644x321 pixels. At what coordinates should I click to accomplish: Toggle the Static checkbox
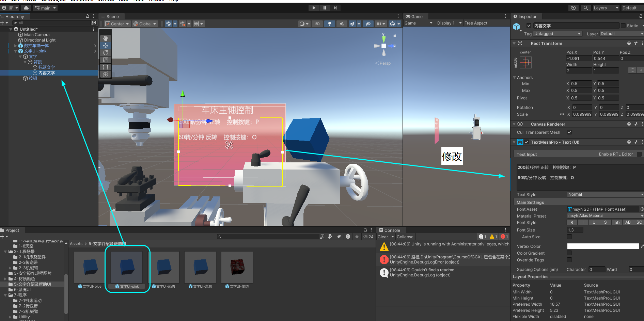[x=623, y=26]
